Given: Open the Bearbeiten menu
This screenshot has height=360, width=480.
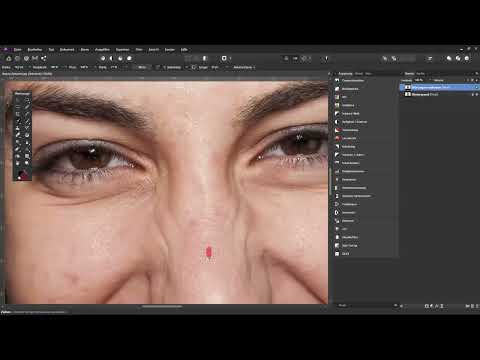Looking at the screenshot, I should [x=35, y=50].
